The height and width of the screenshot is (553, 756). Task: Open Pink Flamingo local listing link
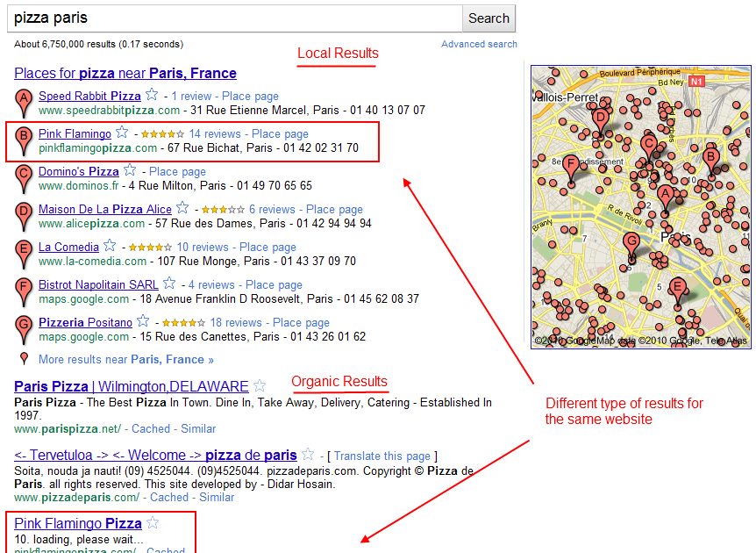[75, 133]
